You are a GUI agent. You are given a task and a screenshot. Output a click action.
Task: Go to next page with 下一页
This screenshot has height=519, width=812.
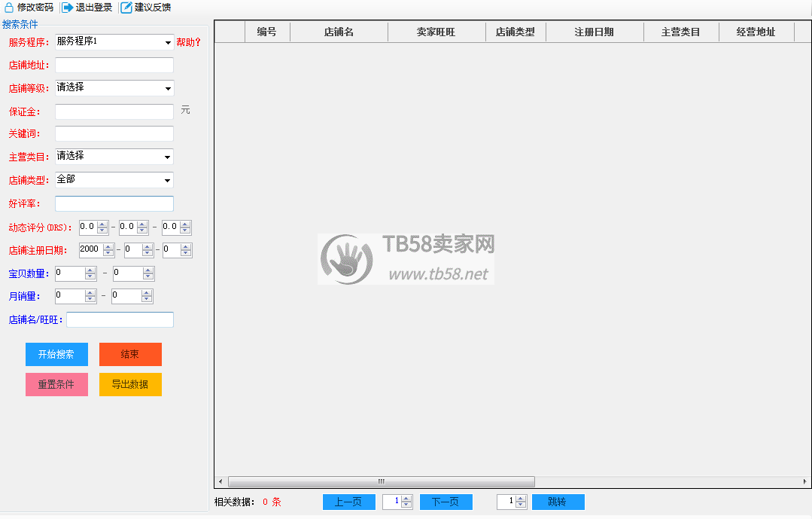[446, 502]
